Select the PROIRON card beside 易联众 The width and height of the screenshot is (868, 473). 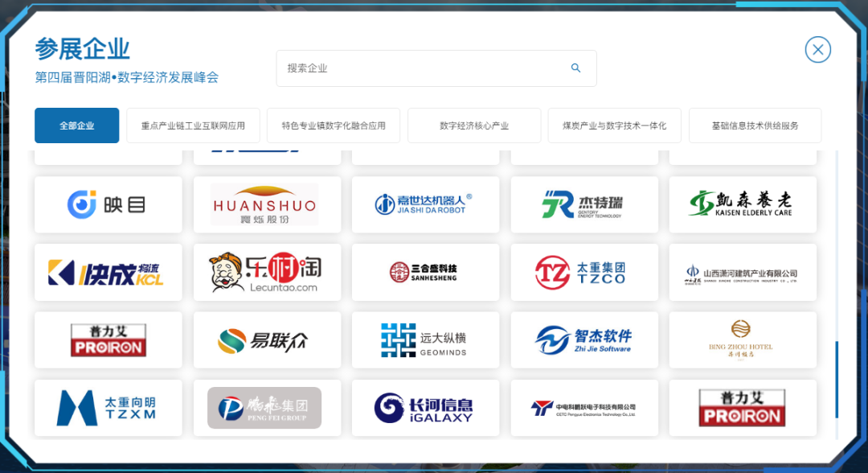[x=108, y=340]
